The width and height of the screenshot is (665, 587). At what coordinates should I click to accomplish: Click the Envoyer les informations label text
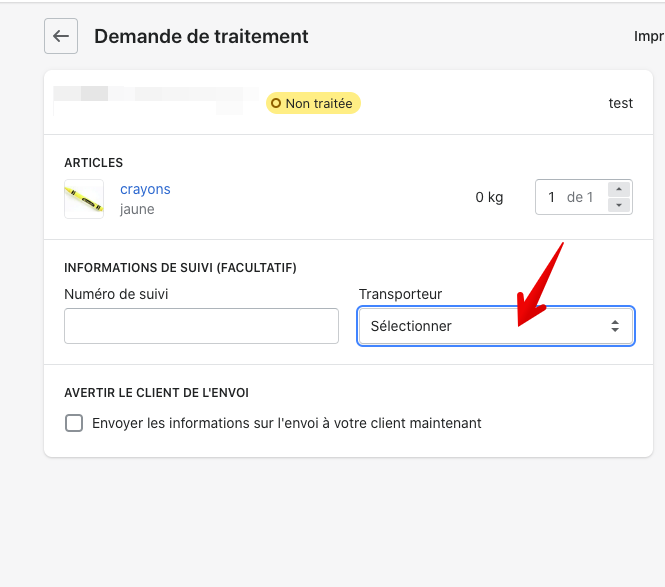286,423
